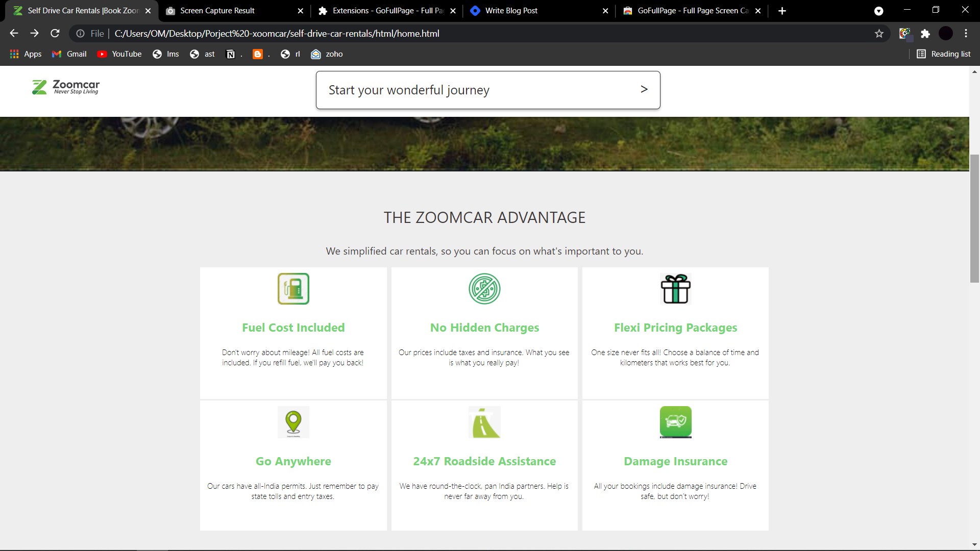
Task: Bookmark this page with star icon
Action: [x=879, y=34]
